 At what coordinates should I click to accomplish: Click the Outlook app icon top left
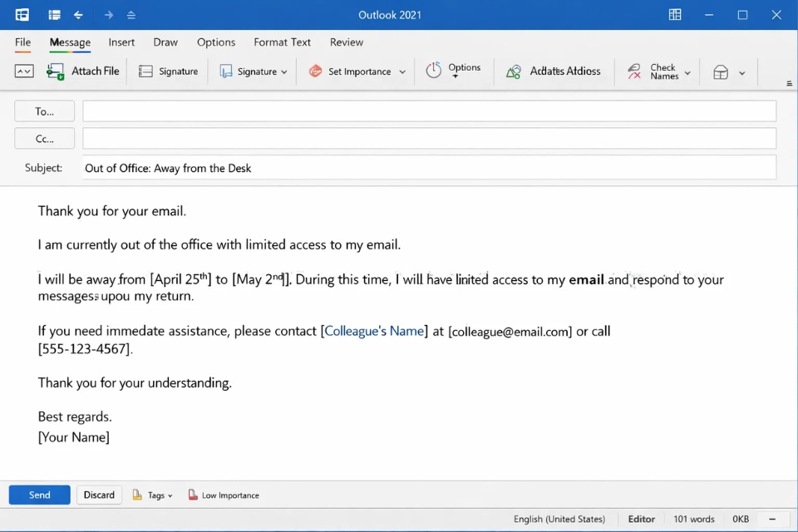[21, 15]
